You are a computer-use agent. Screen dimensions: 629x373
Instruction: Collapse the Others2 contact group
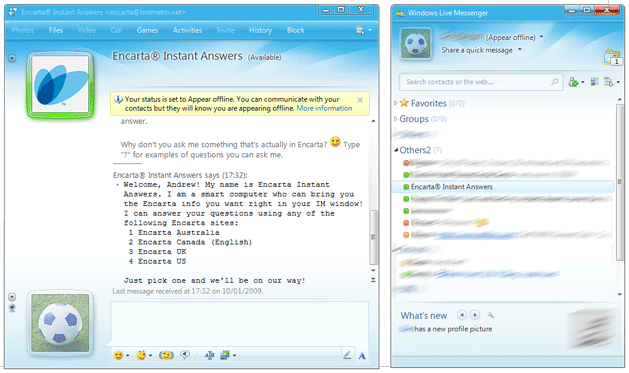(x=396, y=150)
